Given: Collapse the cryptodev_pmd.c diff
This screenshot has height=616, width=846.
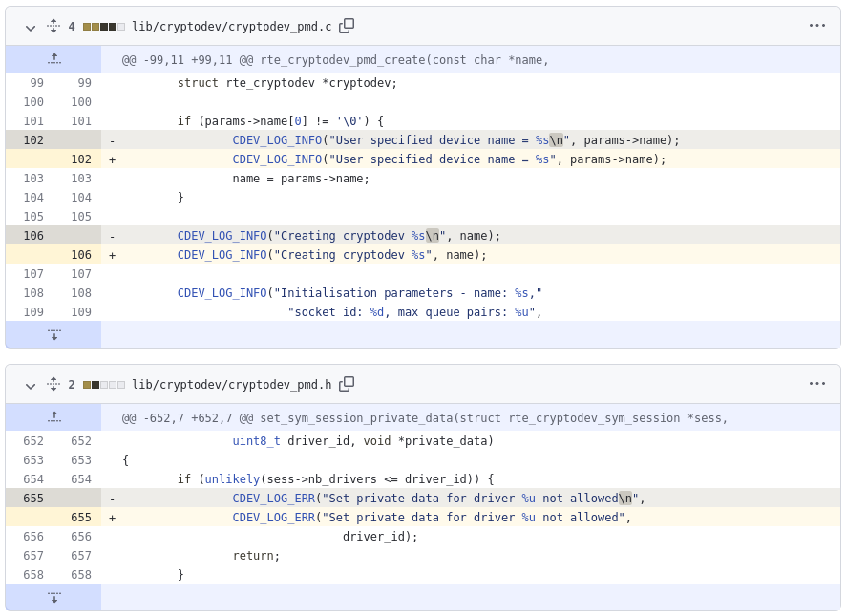Looking at the screenshot, I should [30, 27].
